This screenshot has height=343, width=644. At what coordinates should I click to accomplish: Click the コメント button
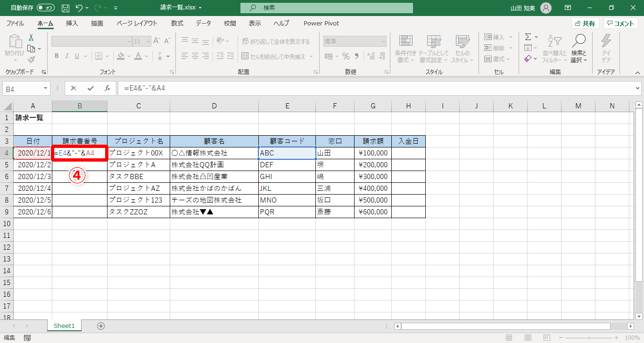click(621, 23)
